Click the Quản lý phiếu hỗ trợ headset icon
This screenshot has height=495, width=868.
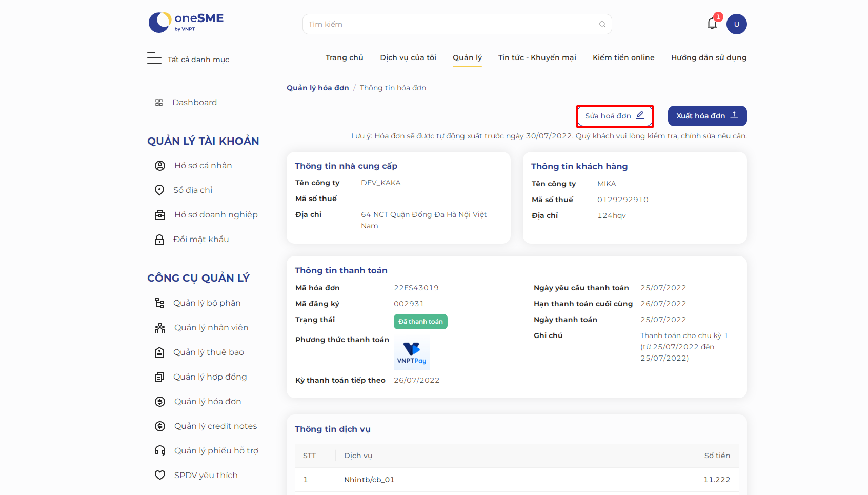pyautogui.click(x=160, y=451)
